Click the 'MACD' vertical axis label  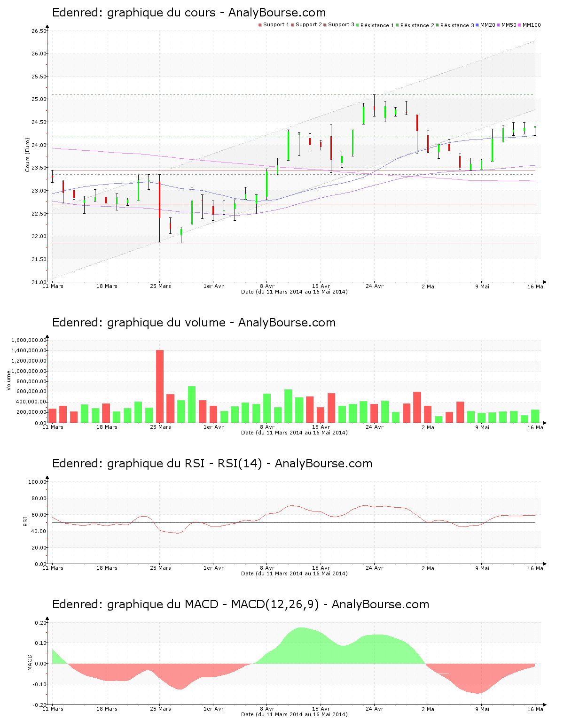pos(30,662)
